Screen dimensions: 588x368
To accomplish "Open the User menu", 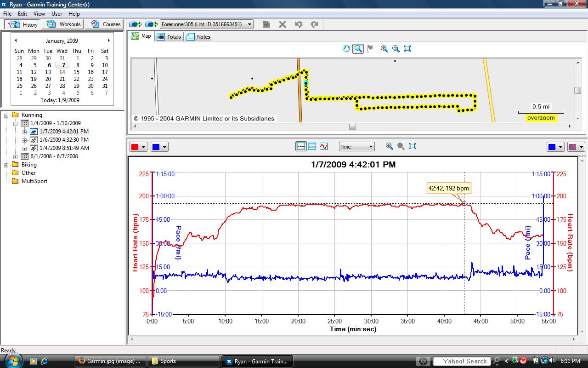I will point(57,14).
